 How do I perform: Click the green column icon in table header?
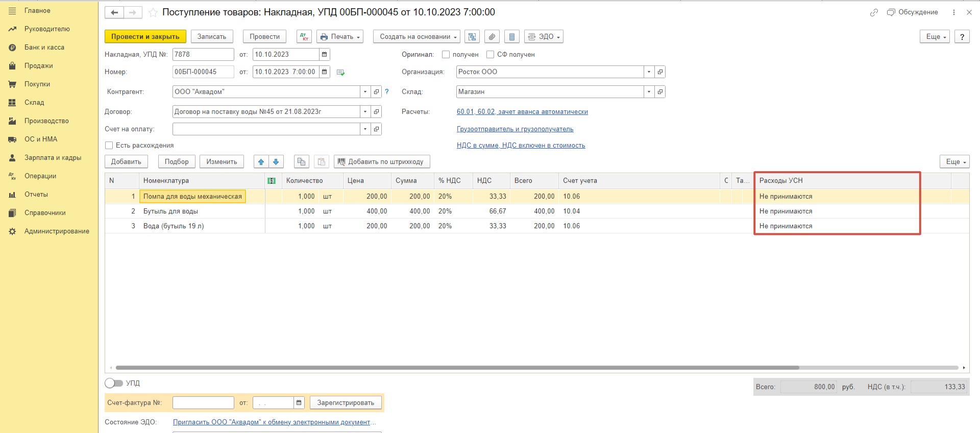(x=272, y=181)
